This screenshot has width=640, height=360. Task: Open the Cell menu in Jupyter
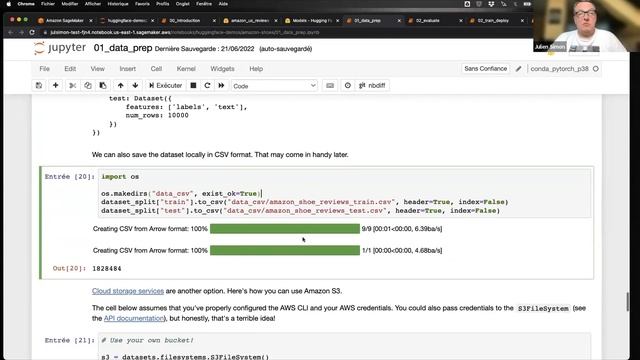(156, 69)
